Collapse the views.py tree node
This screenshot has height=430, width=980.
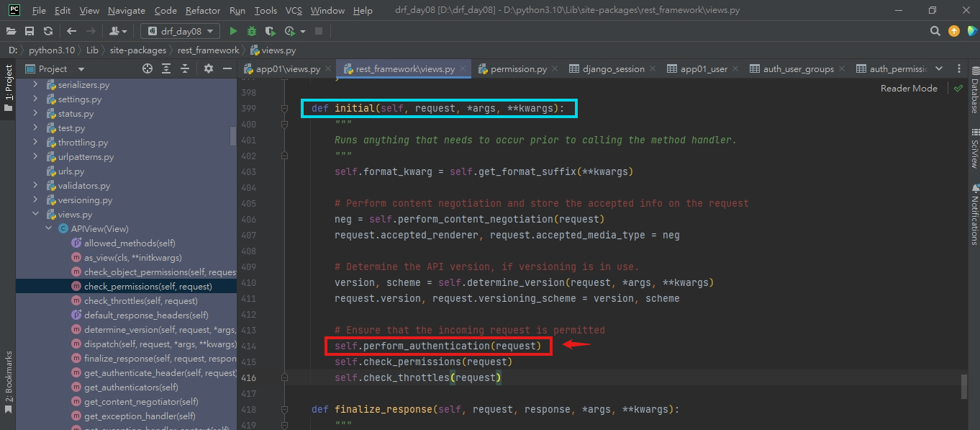click(x=36, y=215)
